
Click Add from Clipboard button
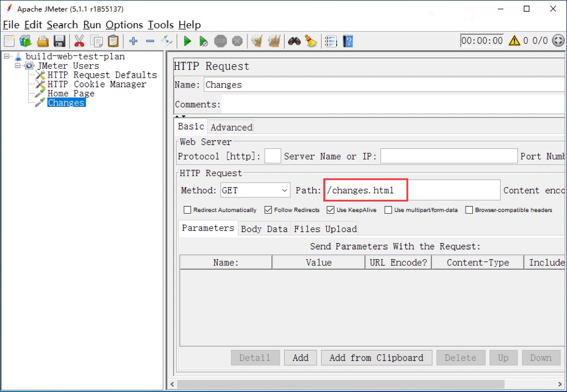coord(377,358)
